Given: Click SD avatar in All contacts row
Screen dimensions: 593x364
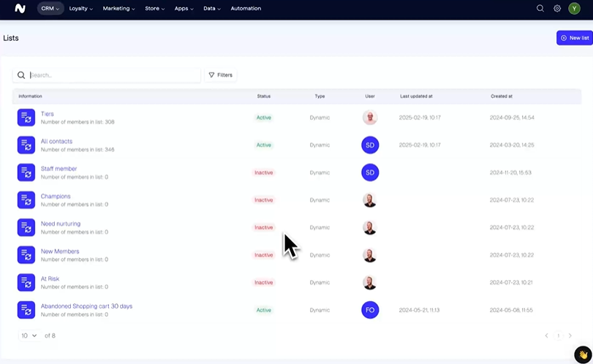Looking at the screenshot, I should pos(370,145).
